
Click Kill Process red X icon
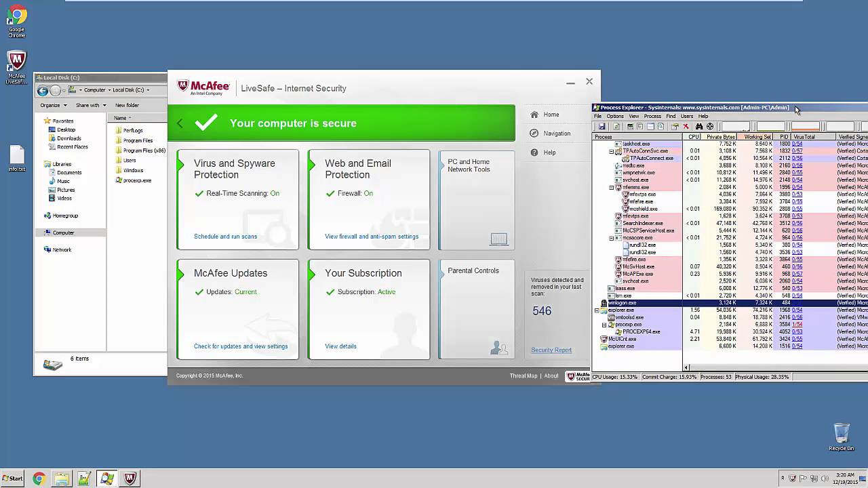click(686, 126)
